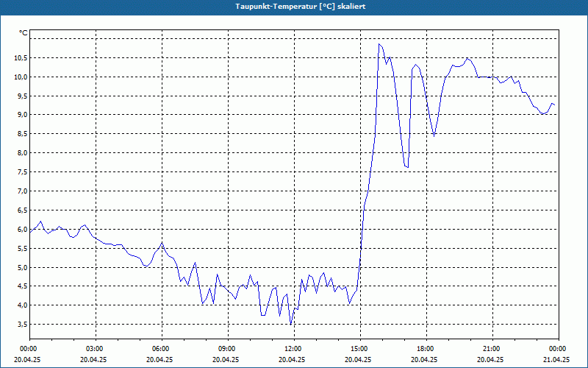
Task: Click the "9,0" y-axis value
Action: (22, 115)
